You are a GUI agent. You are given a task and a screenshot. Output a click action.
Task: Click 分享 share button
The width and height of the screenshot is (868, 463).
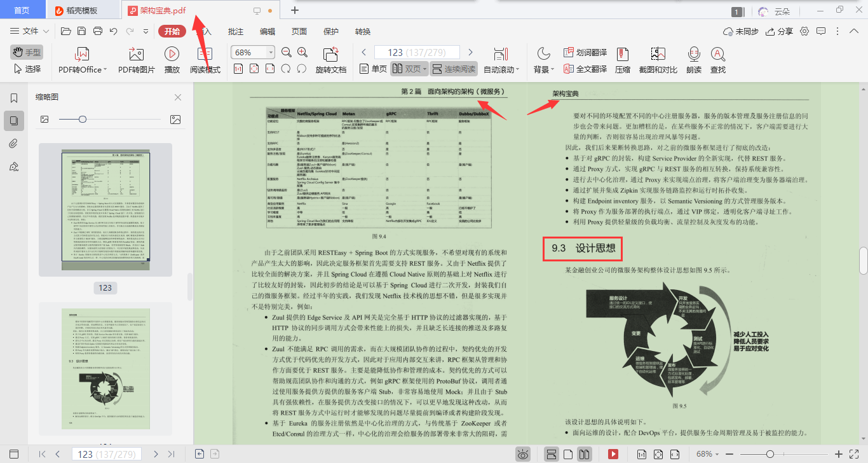tap(780, 31)
